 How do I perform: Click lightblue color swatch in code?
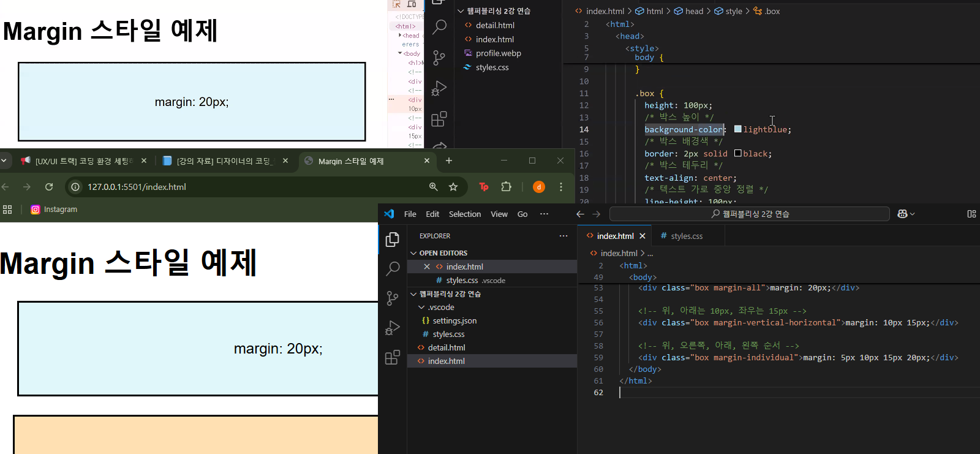[x=738, y=129]
